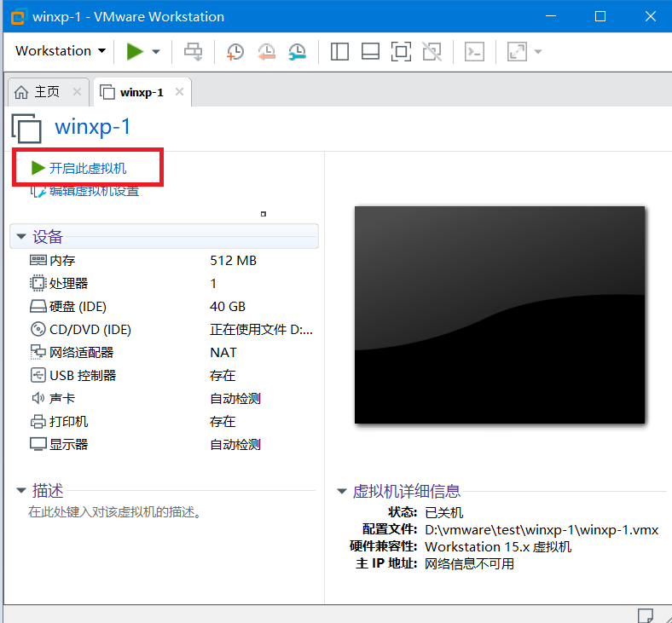Click the network adapter icon
Image resolution: width=672 pixels, height=623 pixels.
point(38,352)
